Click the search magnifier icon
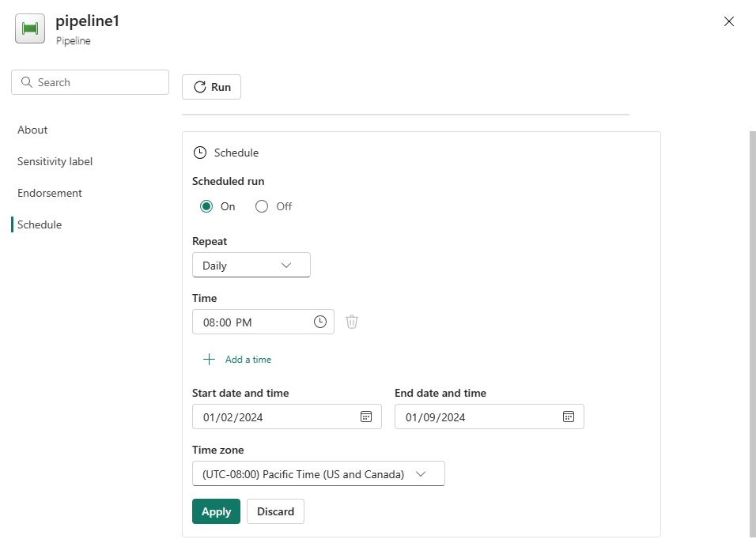Viewport: 756px width, 558px height. click(x=26, y=82)
